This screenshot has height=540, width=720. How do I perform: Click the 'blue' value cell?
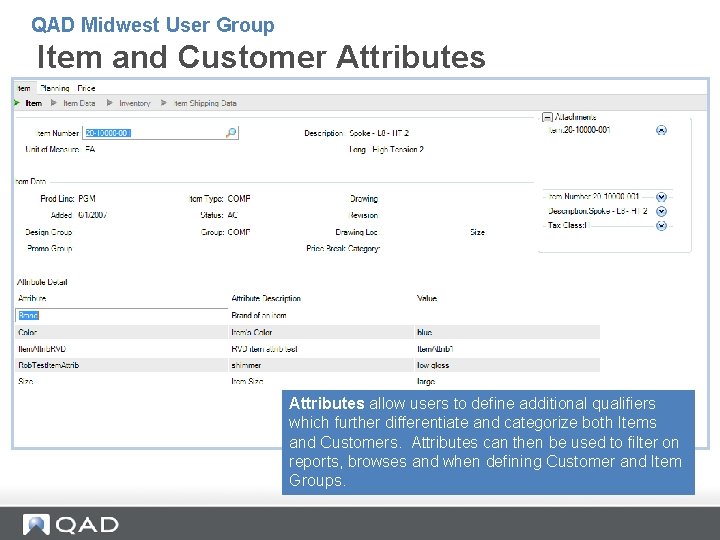click(x=506, y=332)
